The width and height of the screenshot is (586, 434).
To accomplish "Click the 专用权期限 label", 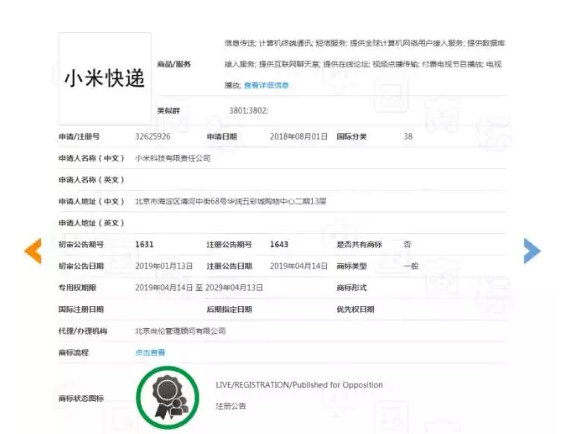I will (x=77, y=288).
